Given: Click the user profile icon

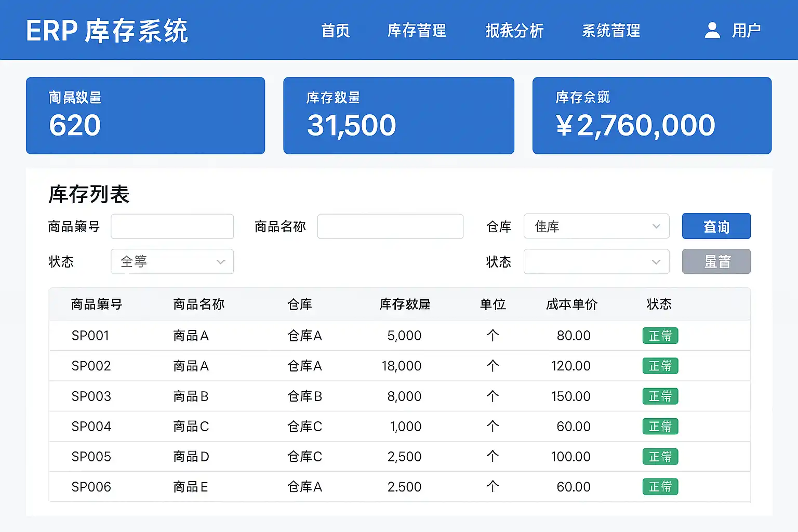Looking at the screenshot, I should tap(712, 30).
